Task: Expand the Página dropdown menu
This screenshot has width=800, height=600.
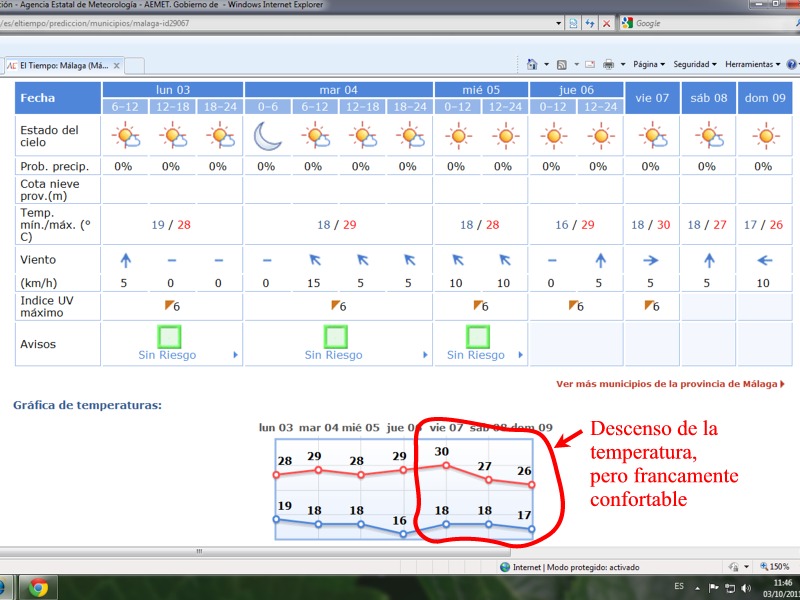Action: (x=649, y=64)
